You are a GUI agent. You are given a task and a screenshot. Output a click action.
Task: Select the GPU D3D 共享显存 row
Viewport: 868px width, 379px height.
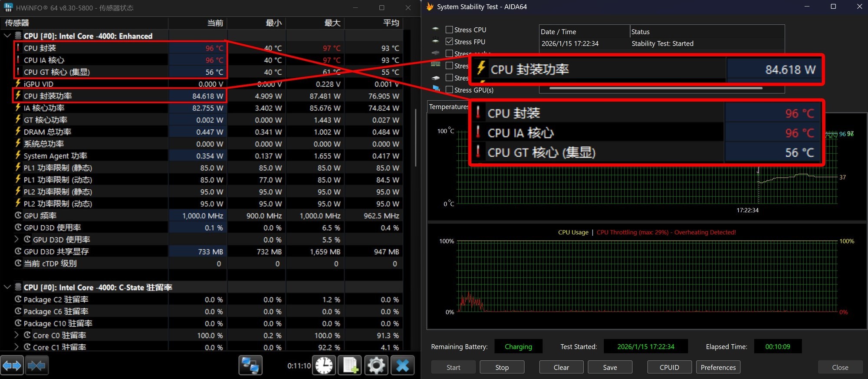[x=207, y=251]
